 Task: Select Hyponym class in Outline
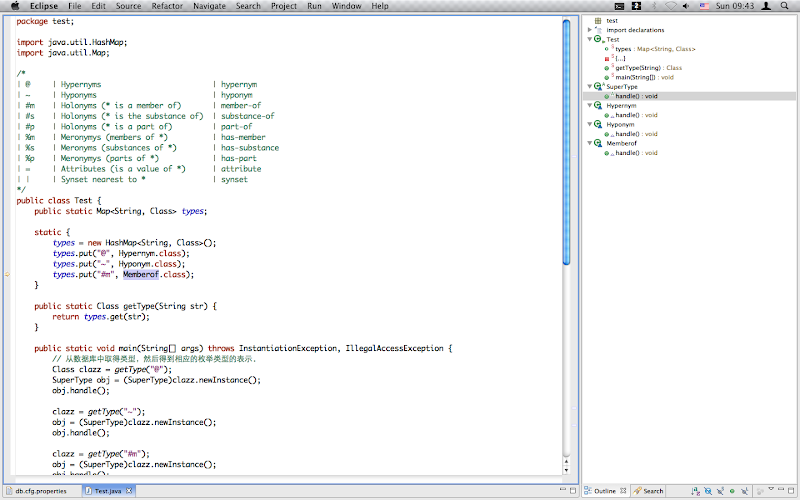click(x=620, y=124)
